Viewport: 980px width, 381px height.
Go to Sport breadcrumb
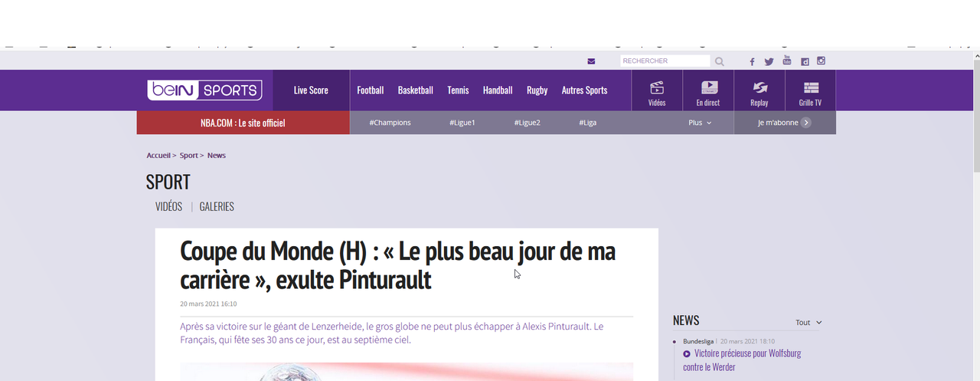coord(189,156)
